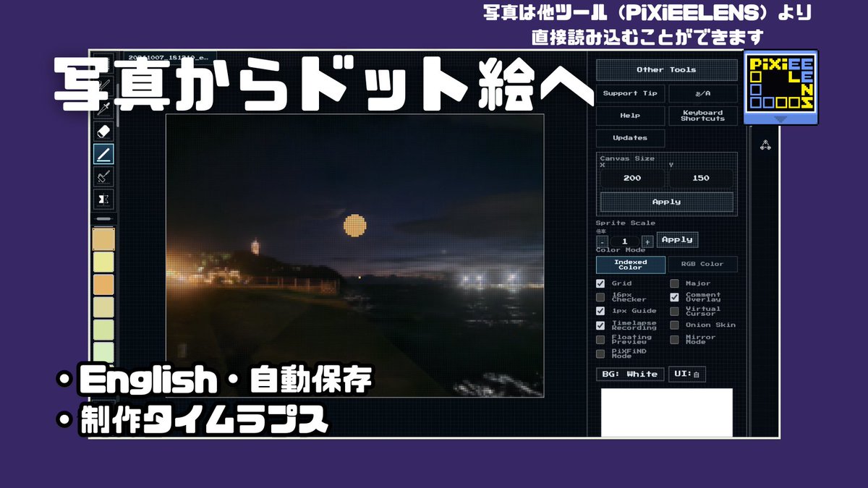The image size is (868, 488).
Task: Click the UI color button
Action: pyautogui.click(x=687, y=374)
